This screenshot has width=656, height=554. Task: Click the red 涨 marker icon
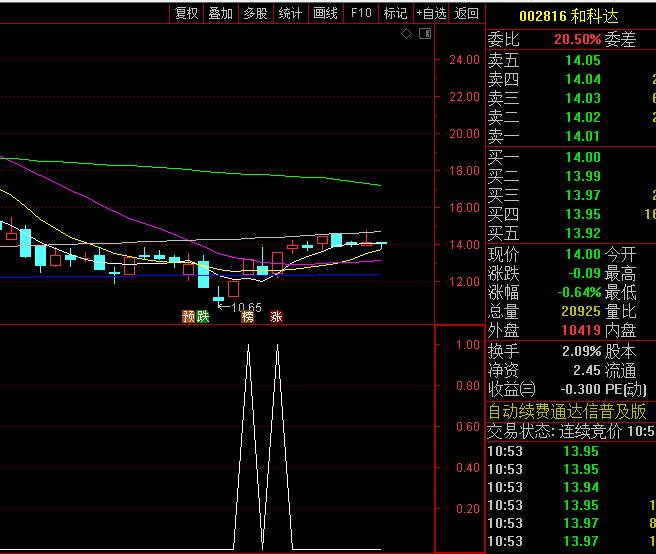276,316
